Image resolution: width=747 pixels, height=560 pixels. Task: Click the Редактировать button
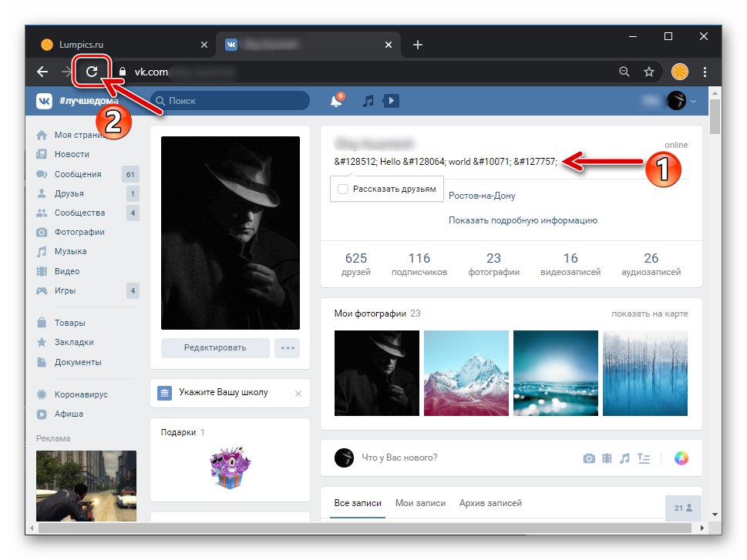point(215,348)
